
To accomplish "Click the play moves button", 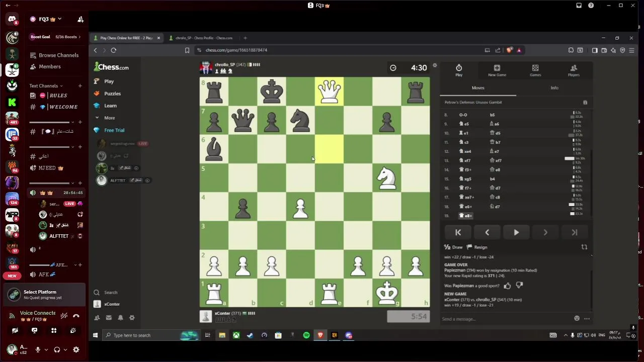I will (516, 232).
